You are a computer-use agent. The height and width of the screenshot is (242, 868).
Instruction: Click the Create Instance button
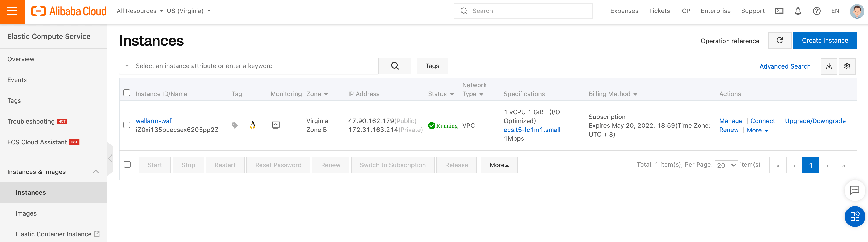point(825,40)
